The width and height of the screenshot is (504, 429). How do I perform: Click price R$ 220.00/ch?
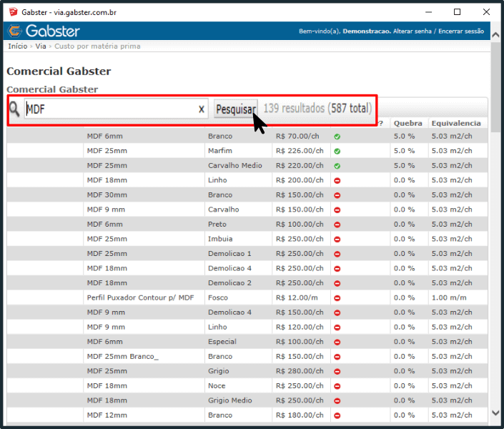pyautogui.click(x=300, y=166)
